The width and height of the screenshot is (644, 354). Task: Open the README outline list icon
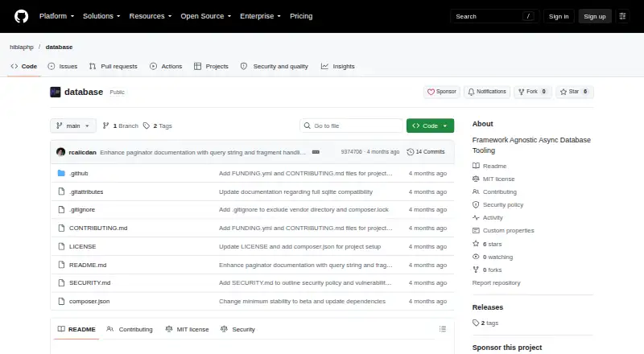click(442, 329)
